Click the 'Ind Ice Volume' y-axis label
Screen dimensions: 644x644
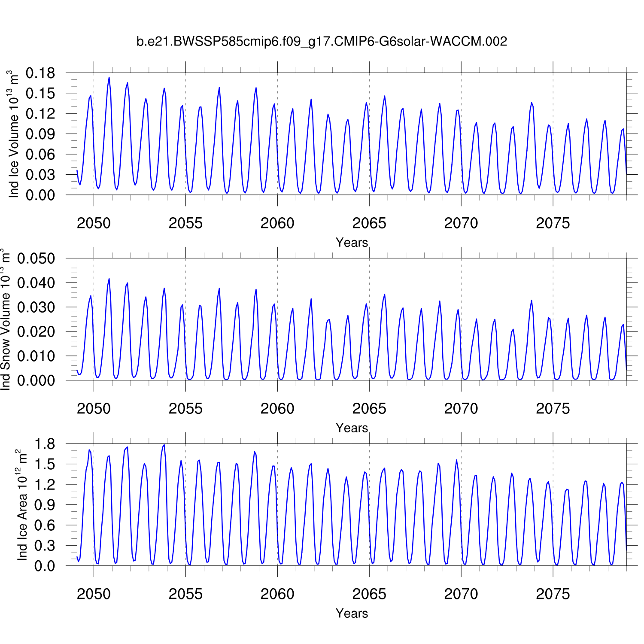[x=13, y=134]
